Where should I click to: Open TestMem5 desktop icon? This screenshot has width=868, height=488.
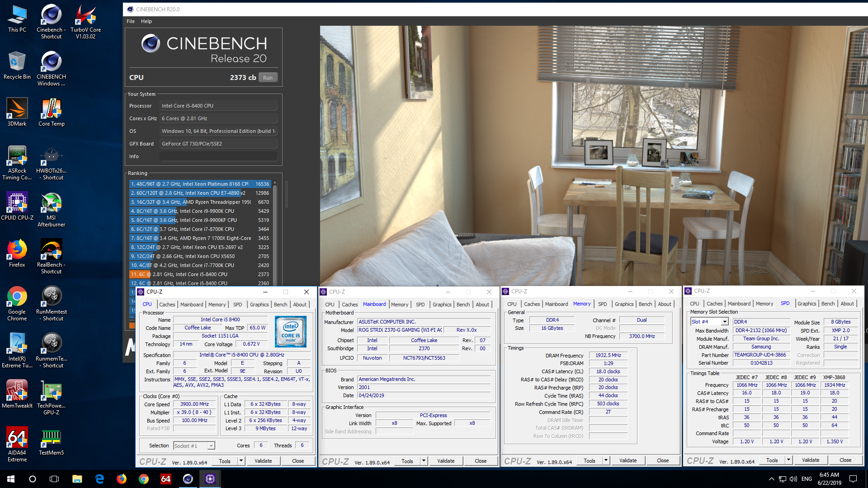pyautogui.click(x=51, y=442)
